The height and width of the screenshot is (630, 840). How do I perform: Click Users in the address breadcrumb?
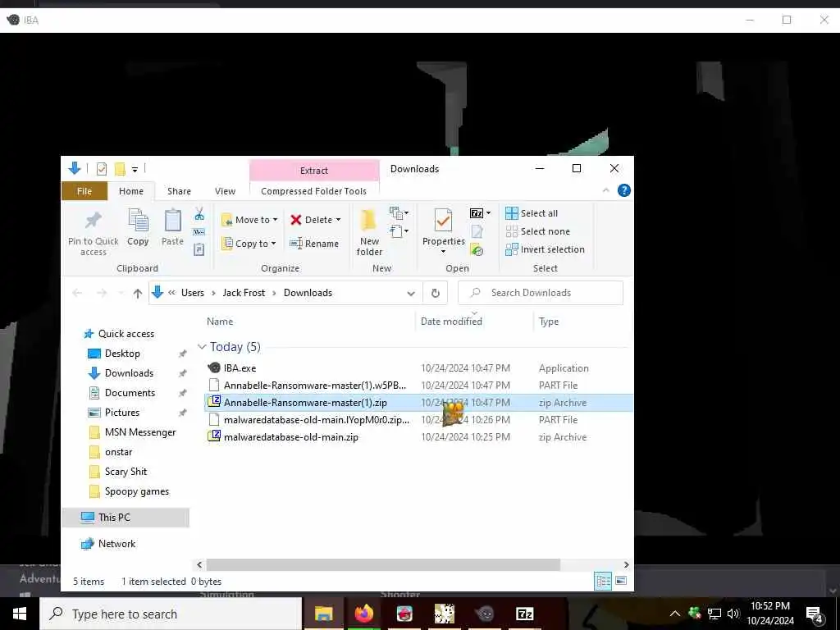[192, 293]
